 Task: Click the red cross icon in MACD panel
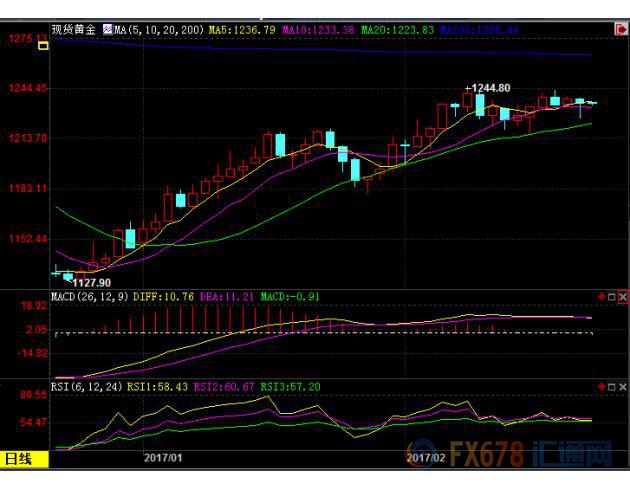pyautogui.click(x=601, y=297)
